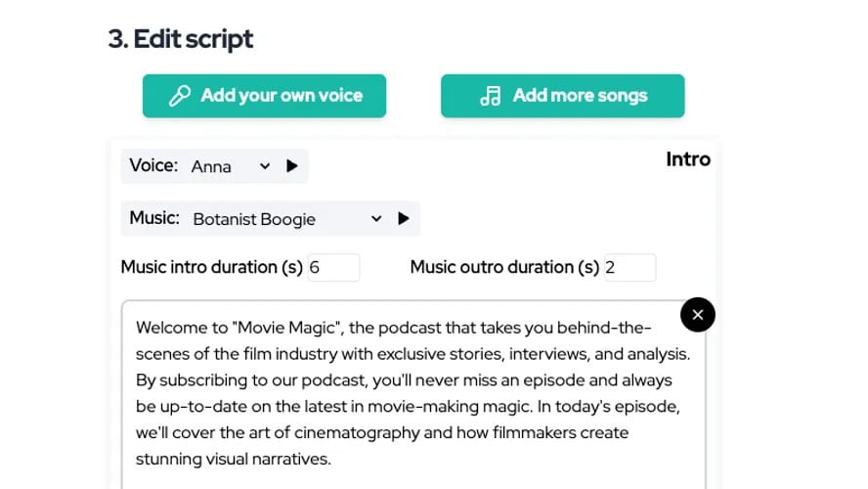The width and height of the screenshot is (868, 489).
Task: Click the Music intro duration label
Action: click(211, 267)
